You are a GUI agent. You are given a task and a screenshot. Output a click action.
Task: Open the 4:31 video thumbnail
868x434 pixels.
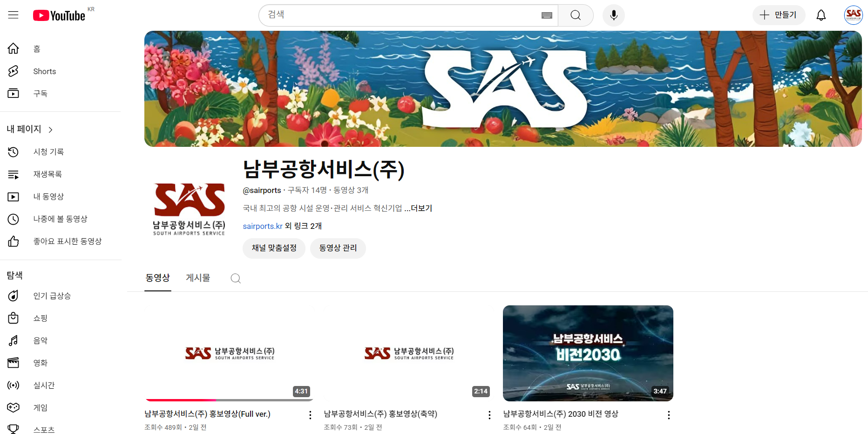click(229, 353)
